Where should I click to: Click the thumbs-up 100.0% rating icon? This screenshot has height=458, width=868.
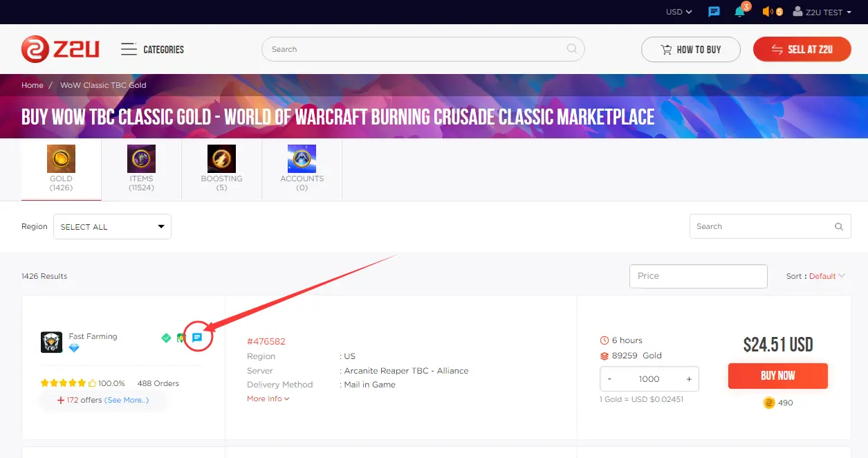point(93,383)
